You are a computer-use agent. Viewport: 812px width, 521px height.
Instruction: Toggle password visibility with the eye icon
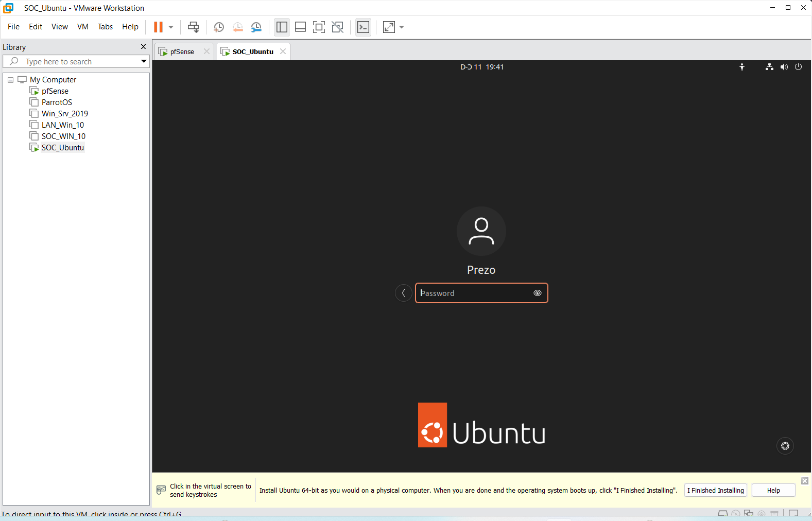538,293
